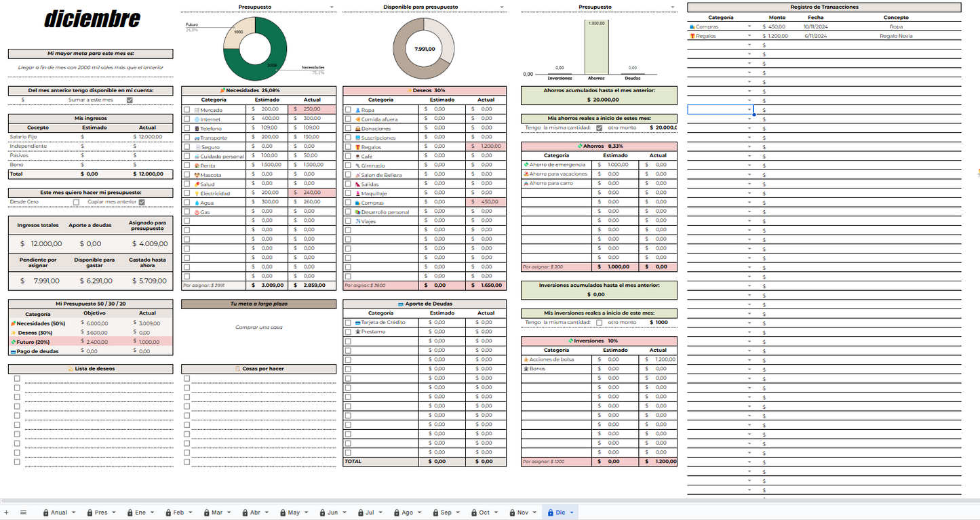Click the Tarjeta de Crédito card icon
The width and height of the screenshot is (980, 520).
(357, 323)
